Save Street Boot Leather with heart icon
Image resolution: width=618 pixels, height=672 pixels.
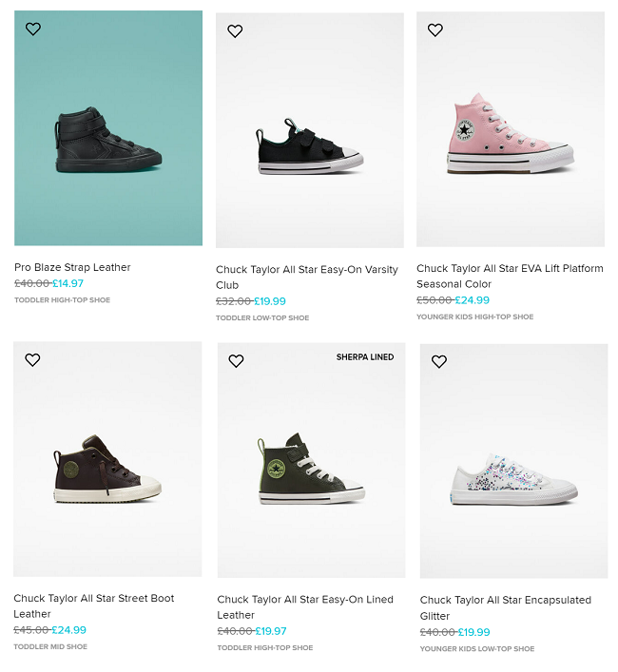(x=32, y=360)
